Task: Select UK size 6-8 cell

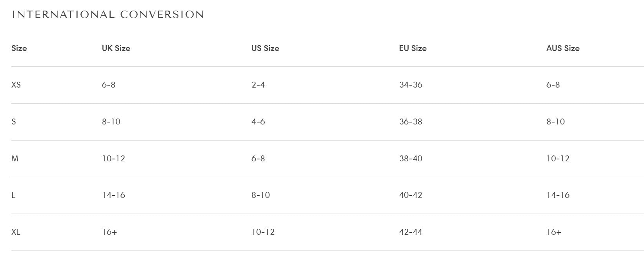Action: point(109,85)
